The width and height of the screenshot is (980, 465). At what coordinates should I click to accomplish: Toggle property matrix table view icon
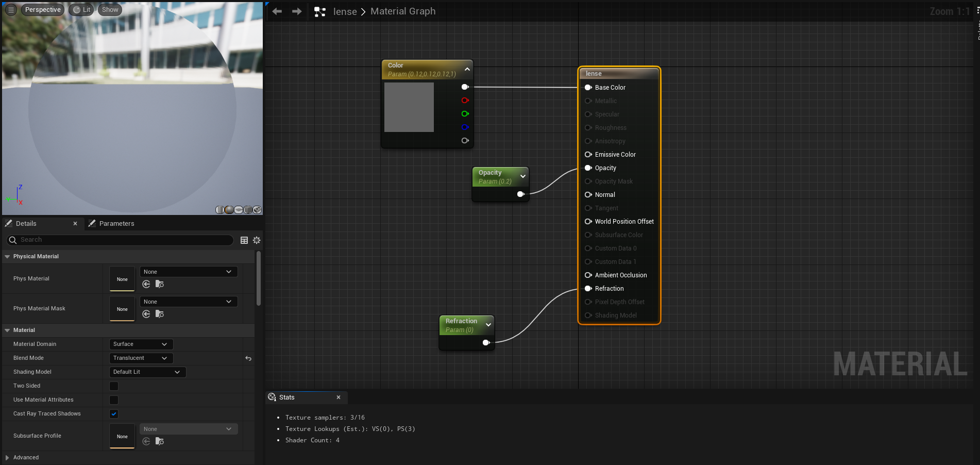point(244,240)
